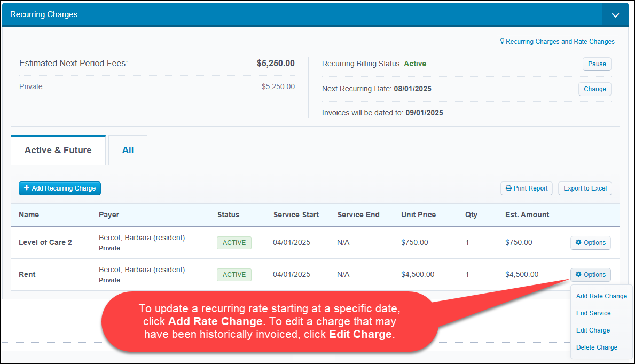Click the Level of Care 2 charge name
This screenshot has width=635, height=364.
(45, 242)
